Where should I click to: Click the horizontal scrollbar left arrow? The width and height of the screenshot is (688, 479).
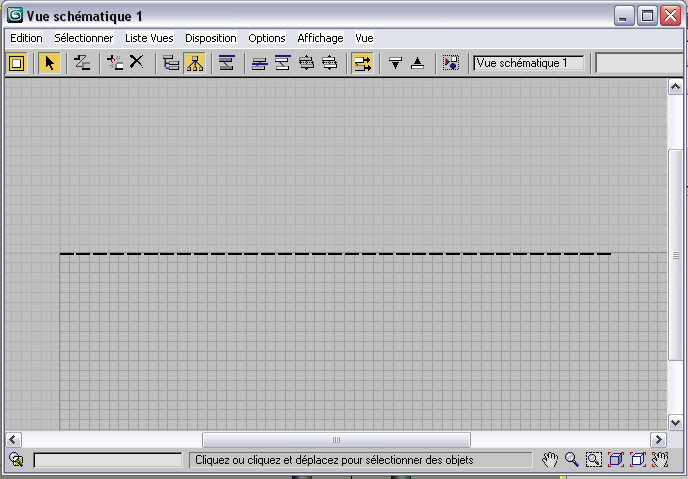[14, 440]
